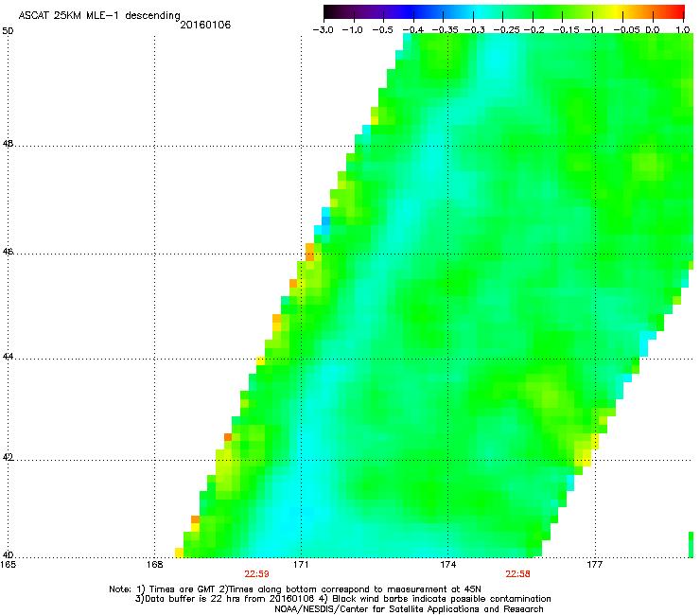The width and height of the screenshot is (700, 615).
Task: Click the 1.0 color scale label
Action: pos(683,30)
